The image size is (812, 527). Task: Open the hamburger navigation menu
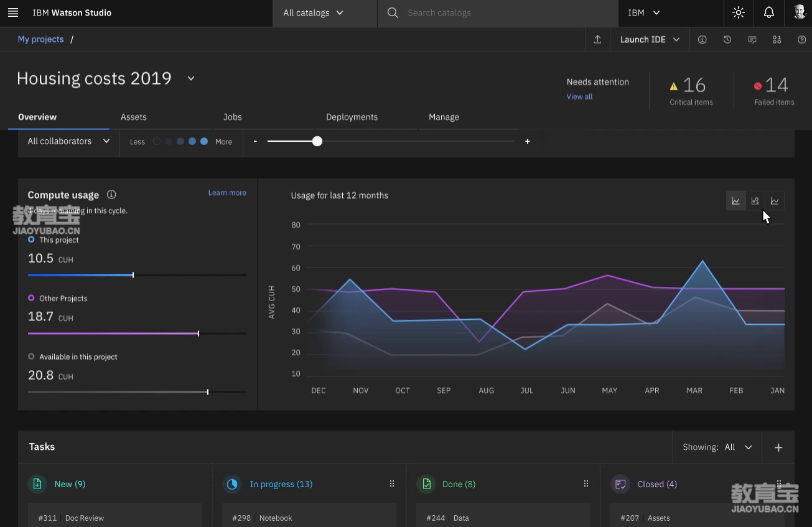pos(13,13)
